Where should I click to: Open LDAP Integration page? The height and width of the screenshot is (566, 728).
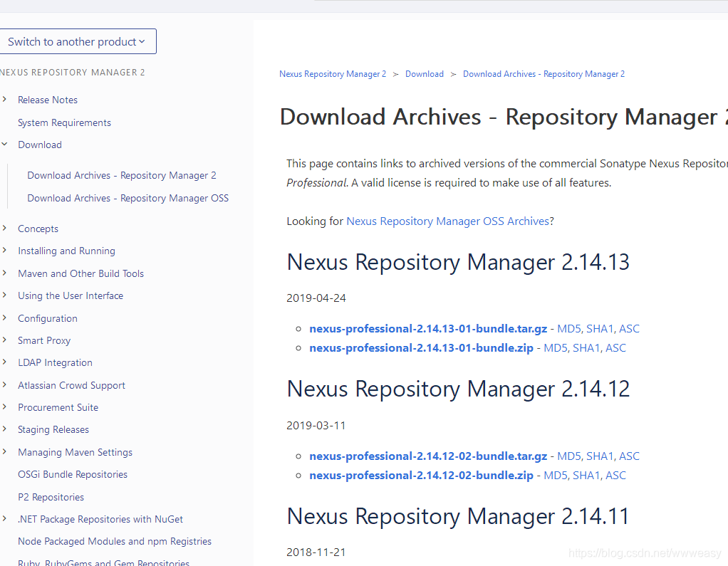55,363
